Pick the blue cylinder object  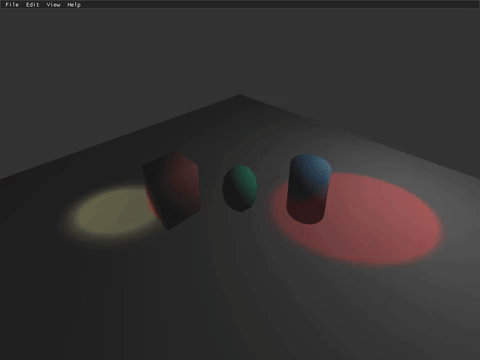tap(309, 189)
